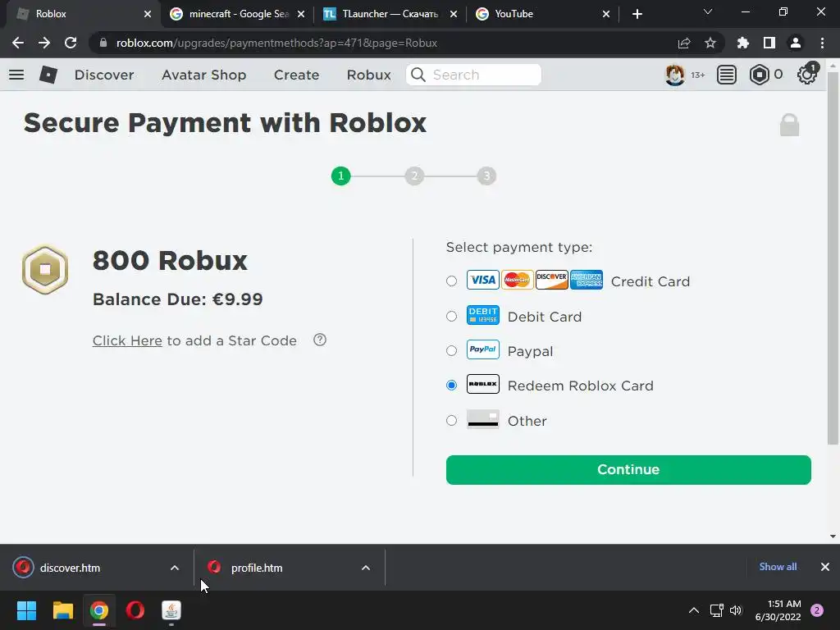Viewport: 840px width, 630px height.
Task: Reload the Roblox page
Action: pyautogui.click(x=71, y=43)
